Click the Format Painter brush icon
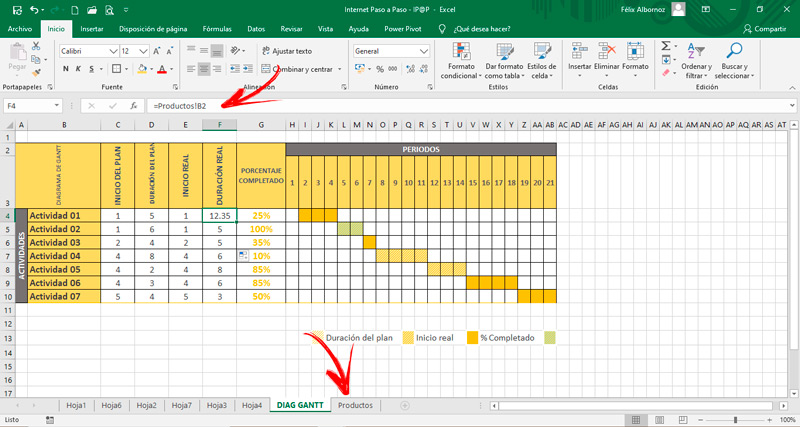 pos(36,73)
